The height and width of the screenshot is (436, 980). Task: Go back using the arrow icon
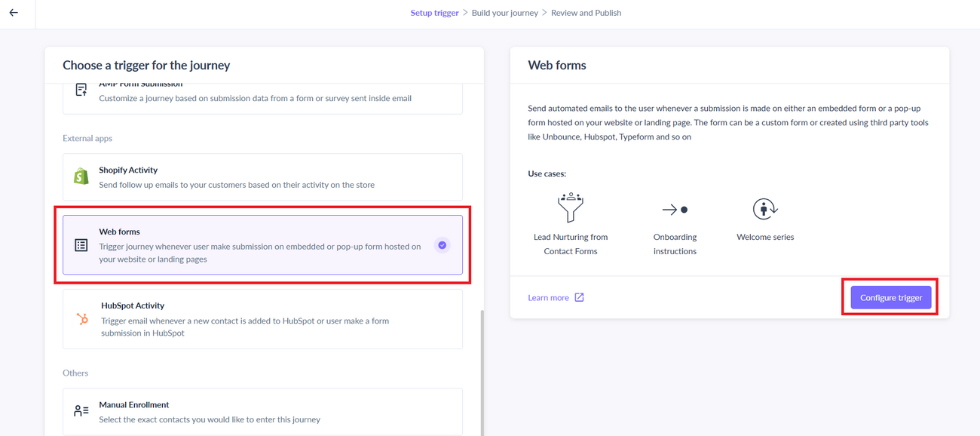point(14,13)
